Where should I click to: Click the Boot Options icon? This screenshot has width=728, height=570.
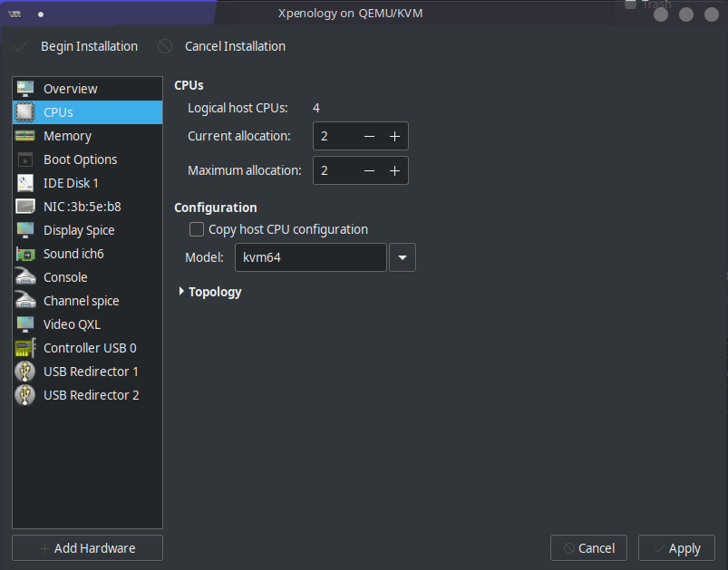coord(25,159)
